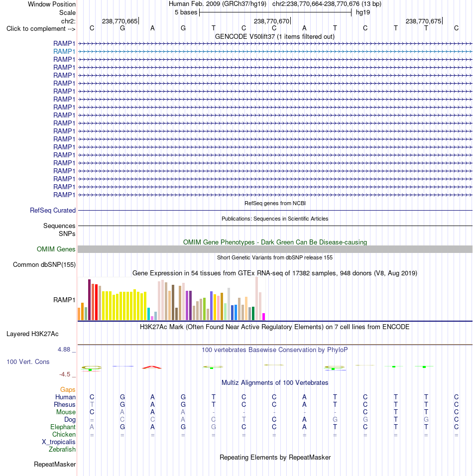473x476 pixels.
Task: Select the Rhesus alignment row label
Action: pyautogui.click(x=64, y=404)
